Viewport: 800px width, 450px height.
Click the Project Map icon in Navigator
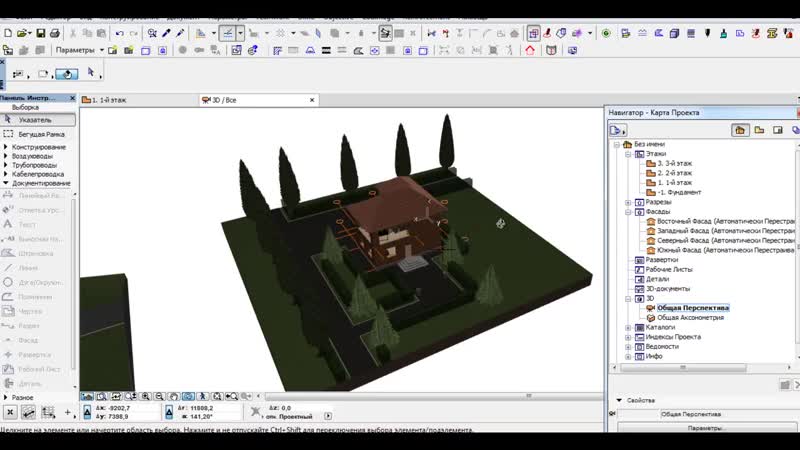pyautogui.click(x=740, y=130)
